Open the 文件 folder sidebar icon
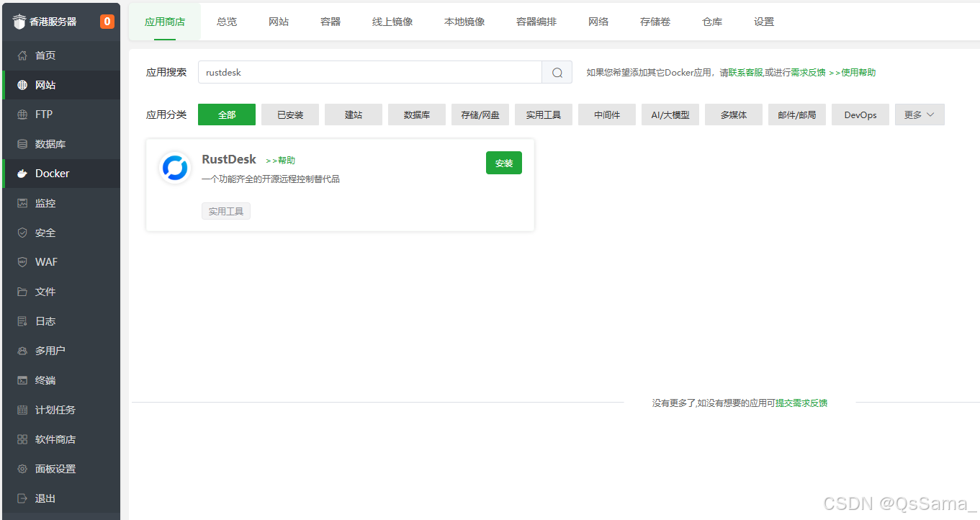Viewport: 980px width, 520px height. point(22,292)
